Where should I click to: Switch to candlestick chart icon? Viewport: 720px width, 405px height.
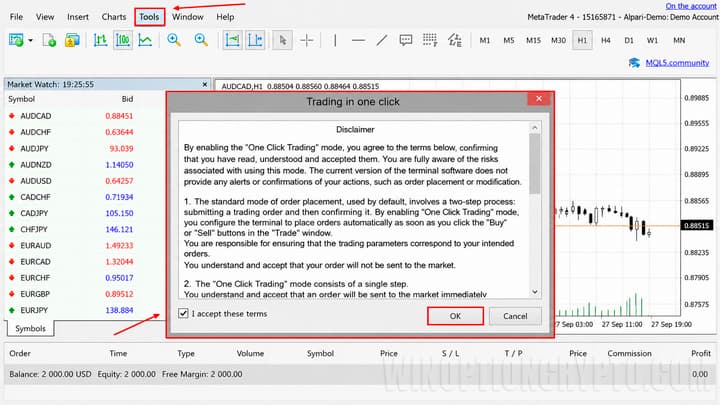(x=123, y=40)
